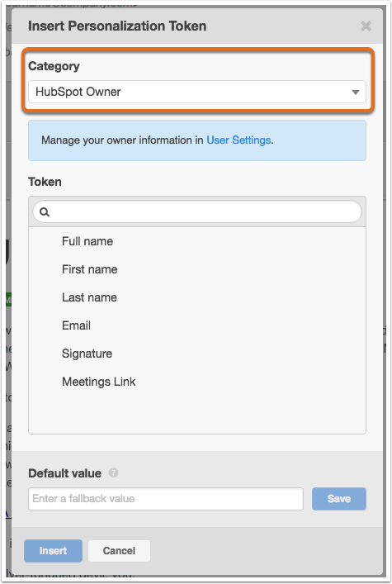The image size is (392, 584).
Task: Save the default fallback value
Action: (338, 499)
